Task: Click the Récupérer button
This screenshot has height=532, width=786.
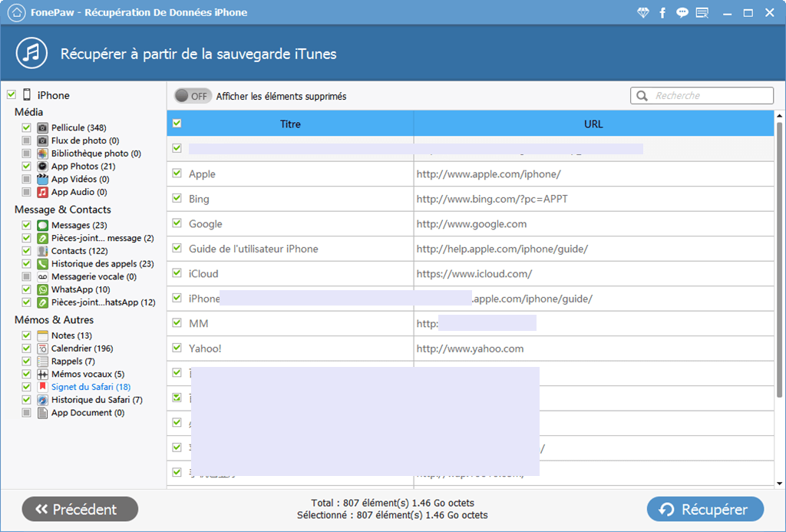Action: [705, 509]
